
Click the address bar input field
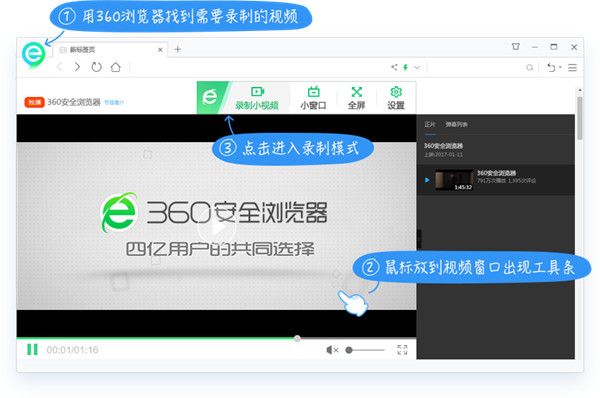[x=260, y=67]
